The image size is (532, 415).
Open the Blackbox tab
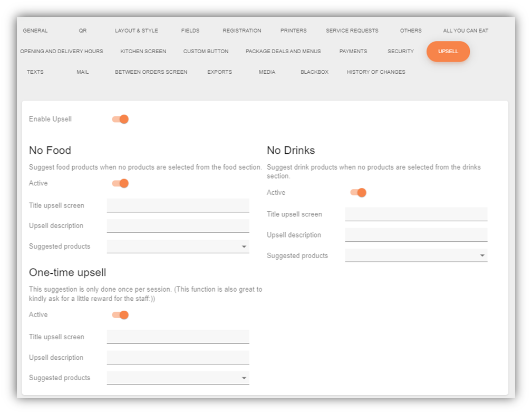point(315,72)
